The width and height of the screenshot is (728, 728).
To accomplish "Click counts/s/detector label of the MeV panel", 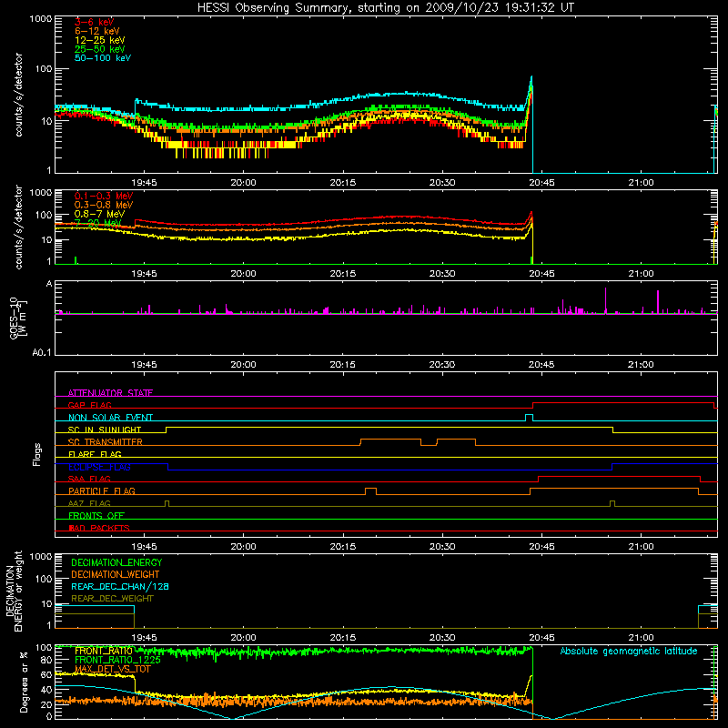I will [18, 227].
